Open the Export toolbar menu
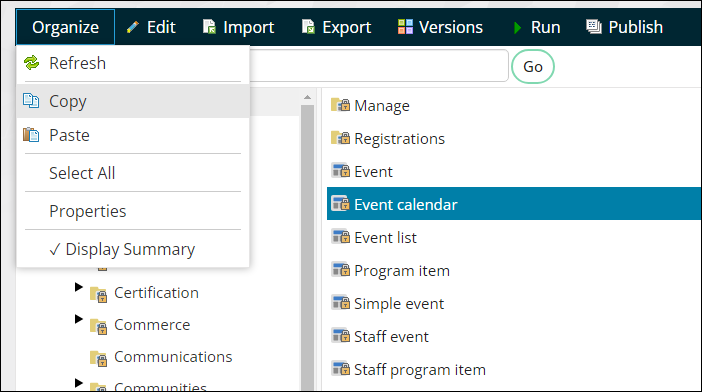Viewport: 702px width, 392px height. click(337, 27)
